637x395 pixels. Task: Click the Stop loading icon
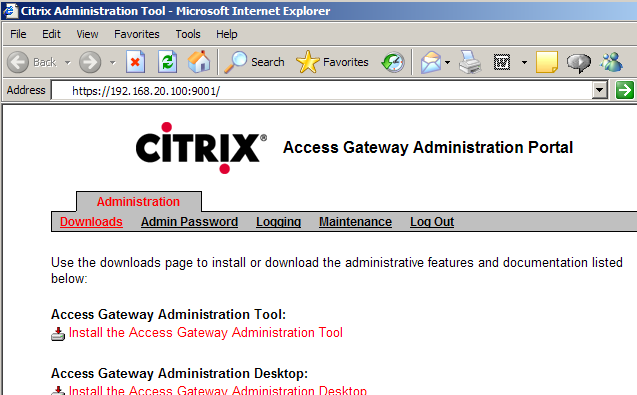click(x=135, y=62)
